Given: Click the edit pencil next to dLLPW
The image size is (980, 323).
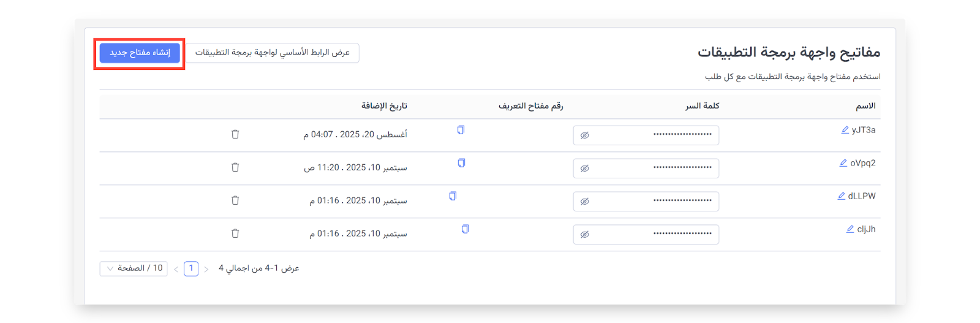Looking at the screenshot, I should pos(842,196).
